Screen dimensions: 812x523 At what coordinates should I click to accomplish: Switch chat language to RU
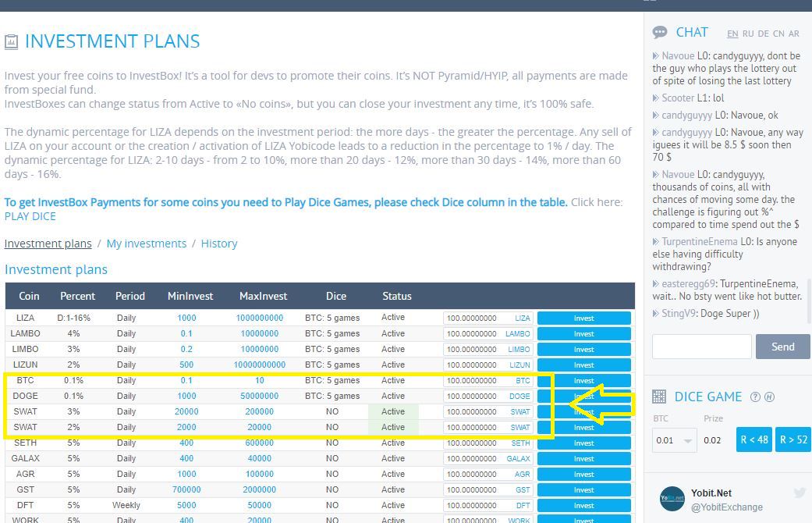click(748, 34)
